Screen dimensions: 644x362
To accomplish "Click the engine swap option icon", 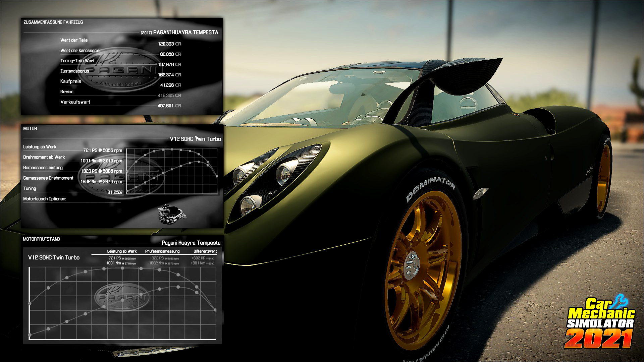I will coord(172,215).
